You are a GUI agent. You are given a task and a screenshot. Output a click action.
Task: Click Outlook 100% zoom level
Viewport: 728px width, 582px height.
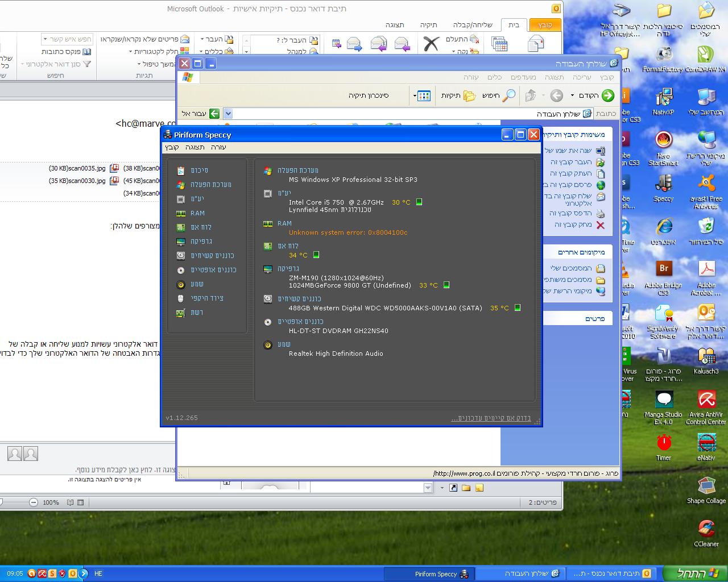pyautogui.click(x=51, y=502)
